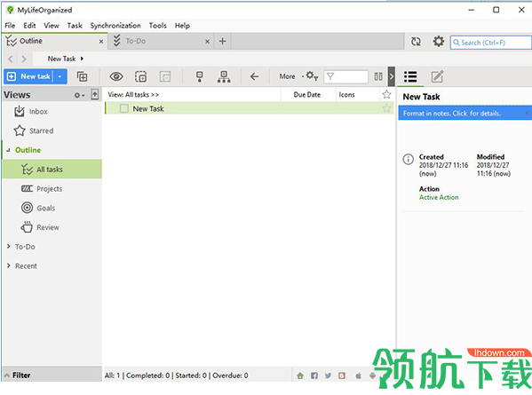The width and height of the screenshot is (532, 395).
Task: Click the Facebook icon in status bar
Action: coord(314,375)
